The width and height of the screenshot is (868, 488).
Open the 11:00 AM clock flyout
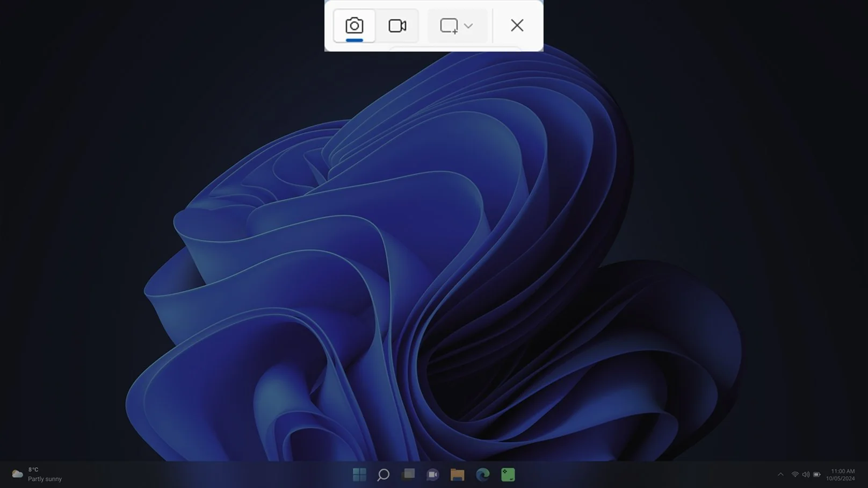pos(842,471)
